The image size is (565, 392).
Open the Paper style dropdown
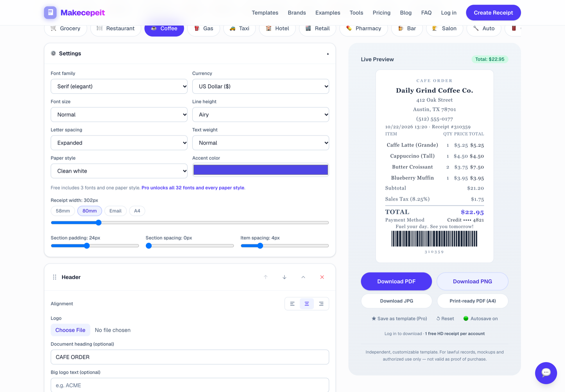click(x=119, y=171)
